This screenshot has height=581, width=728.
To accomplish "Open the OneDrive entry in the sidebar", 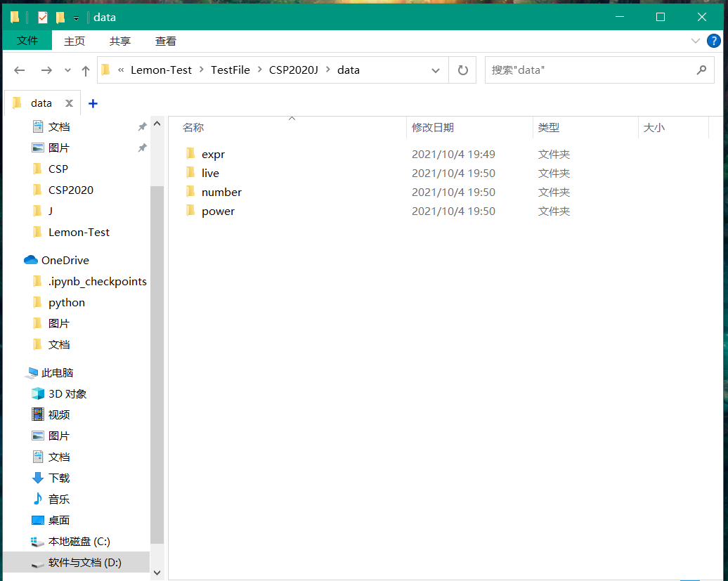I will 65,260.
